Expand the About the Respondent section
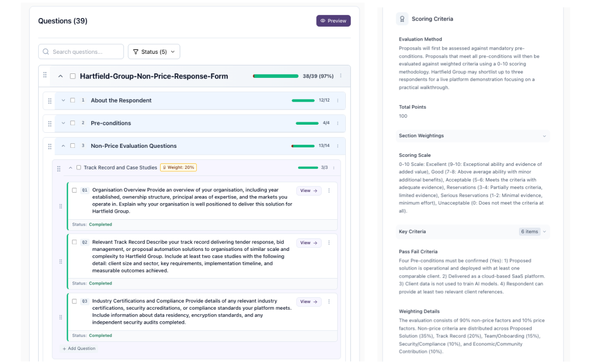Image resolution: width=591 pixels, height=364 pixels. [63, 101]
